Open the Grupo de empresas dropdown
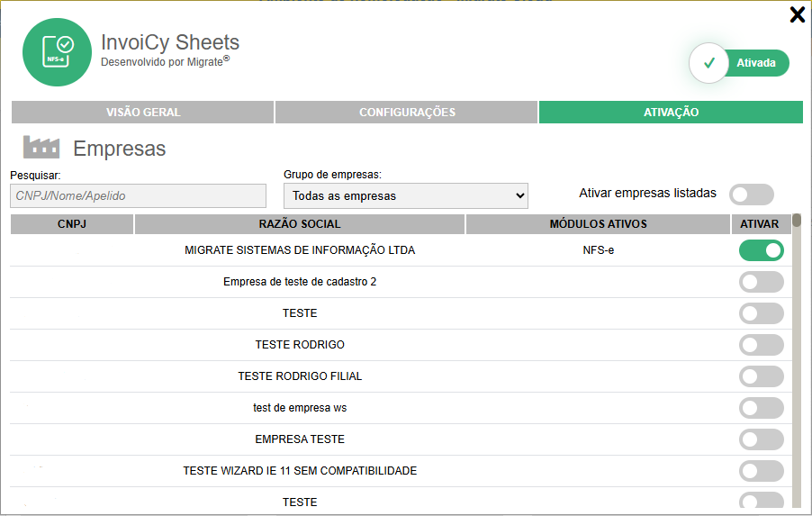 tap(405, 195)
